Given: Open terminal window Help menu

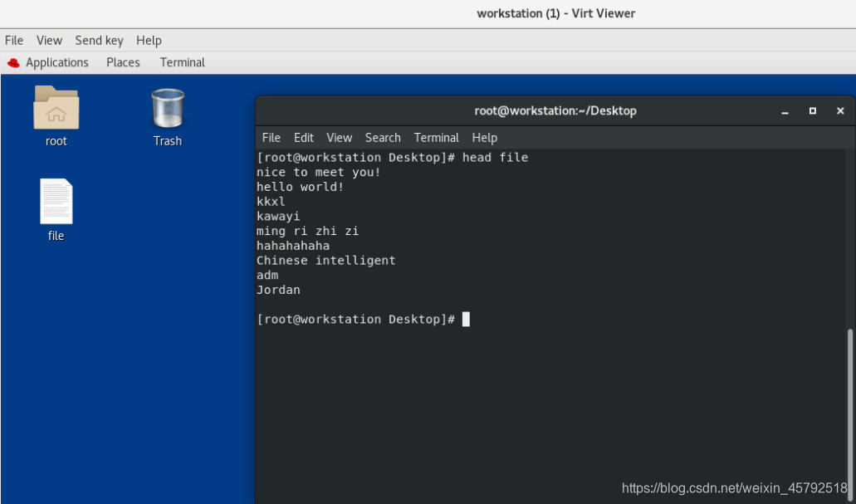Looking at the screenshot, I should click(485, 138).
